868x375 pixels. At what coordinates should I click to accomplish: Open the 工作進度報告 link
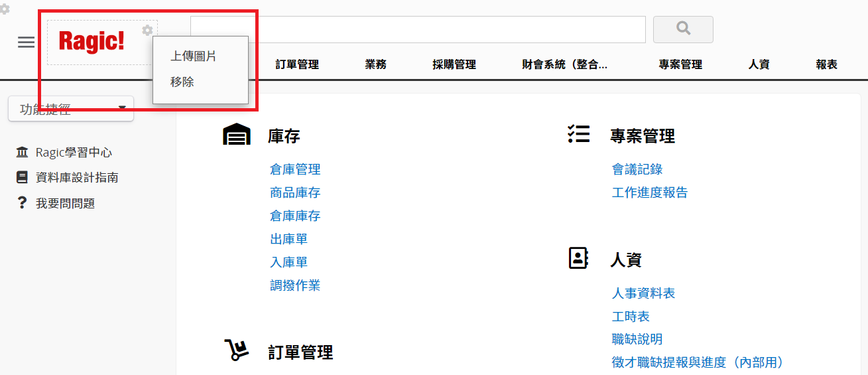(650, 192)
